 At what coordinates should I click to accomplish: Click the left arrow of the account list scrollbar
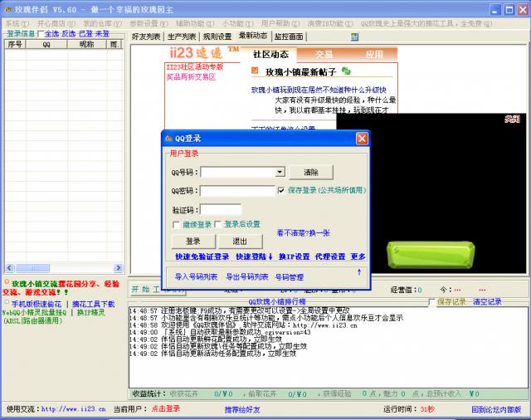(x=9, y=268)
